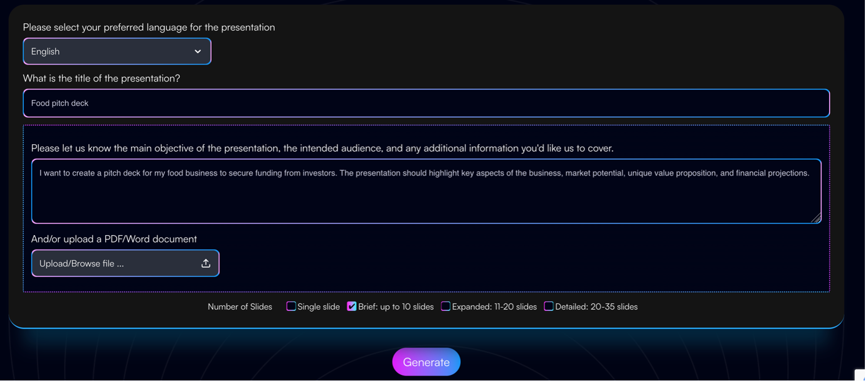Click the 'main objective of the presentation' prompt text
The width and height of the screenshot is (868, 383).
click(x=322, y=149)
